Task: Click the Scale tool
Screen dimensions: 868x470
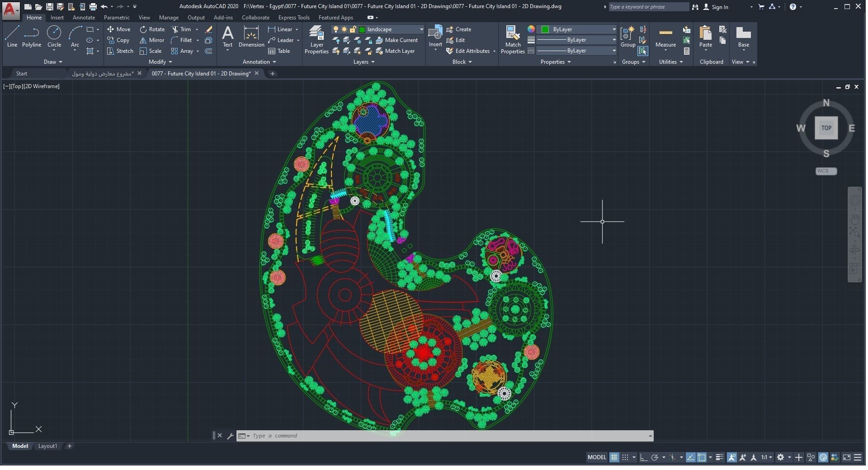Action: coord(151,51)
